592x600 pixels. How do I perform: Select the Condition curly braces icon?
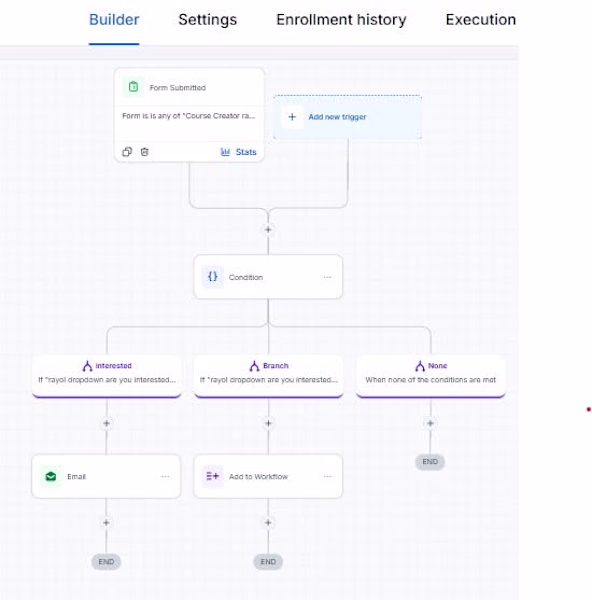[213, 277]
